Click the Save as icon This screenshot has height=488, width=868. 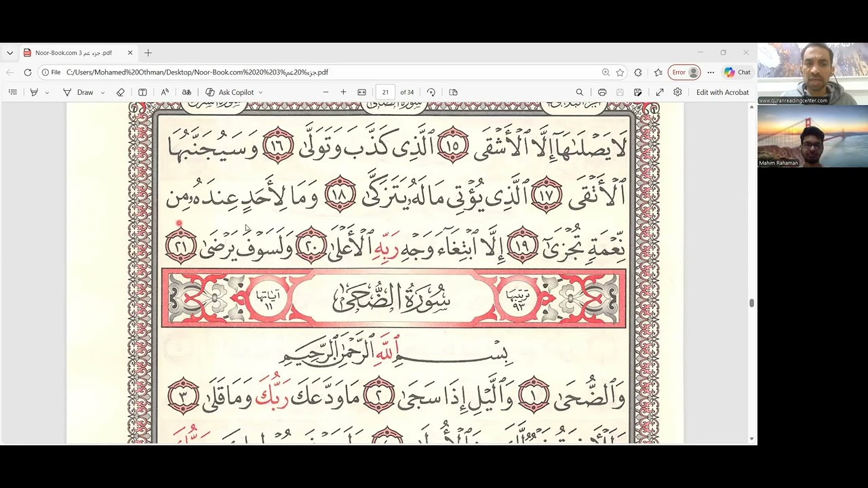[638, 92]
